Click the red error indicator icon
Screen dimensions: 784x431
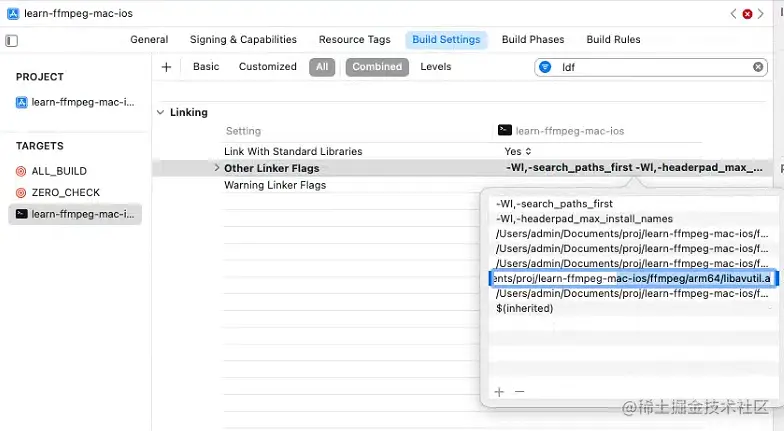747,14
